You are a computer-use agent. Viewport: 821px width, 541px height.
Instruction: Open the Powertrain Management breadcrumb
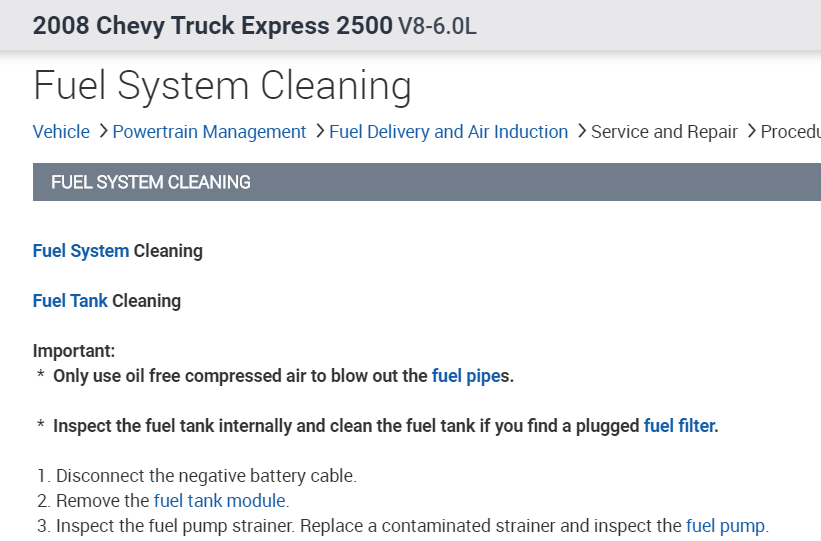point(209,132)
